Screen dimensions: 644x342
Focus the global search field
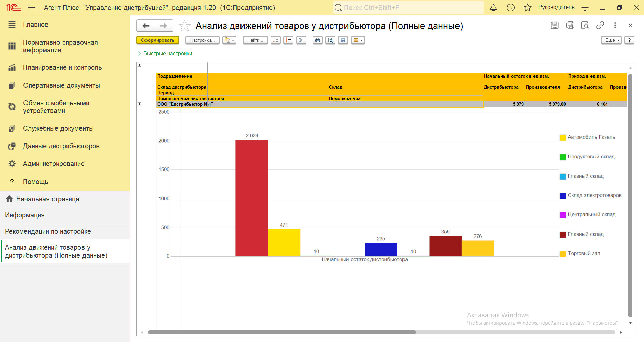pyautogui.click(x=409, y=7)
